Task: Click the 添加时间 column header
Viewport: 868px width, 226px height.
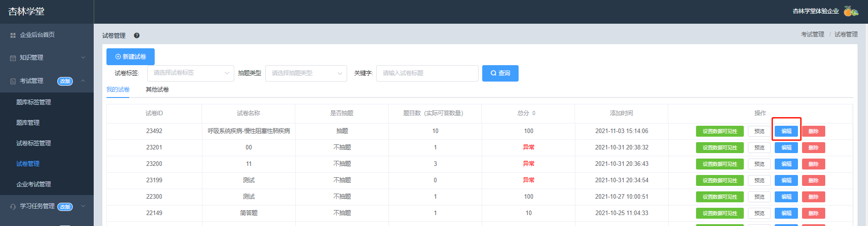Action: (x=621, y=113)
